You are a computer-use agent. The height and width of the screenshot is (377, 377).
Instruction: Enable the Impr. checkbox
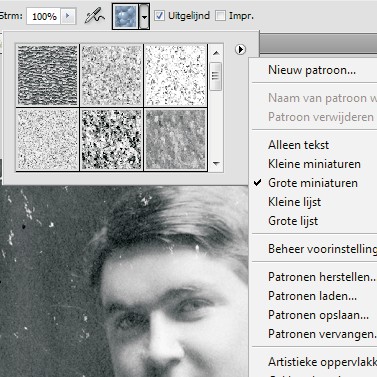[x=220, y=16]
